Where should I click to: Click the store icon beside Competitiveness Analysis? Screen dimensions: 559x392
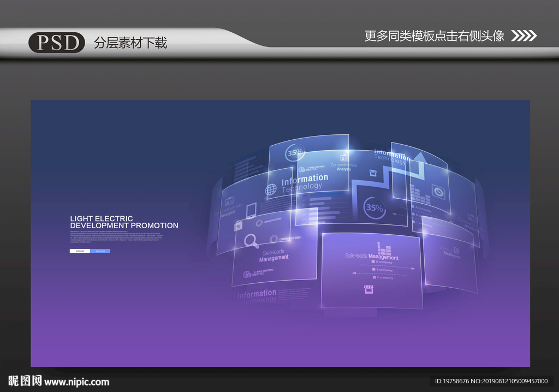(x=373, y=173)
